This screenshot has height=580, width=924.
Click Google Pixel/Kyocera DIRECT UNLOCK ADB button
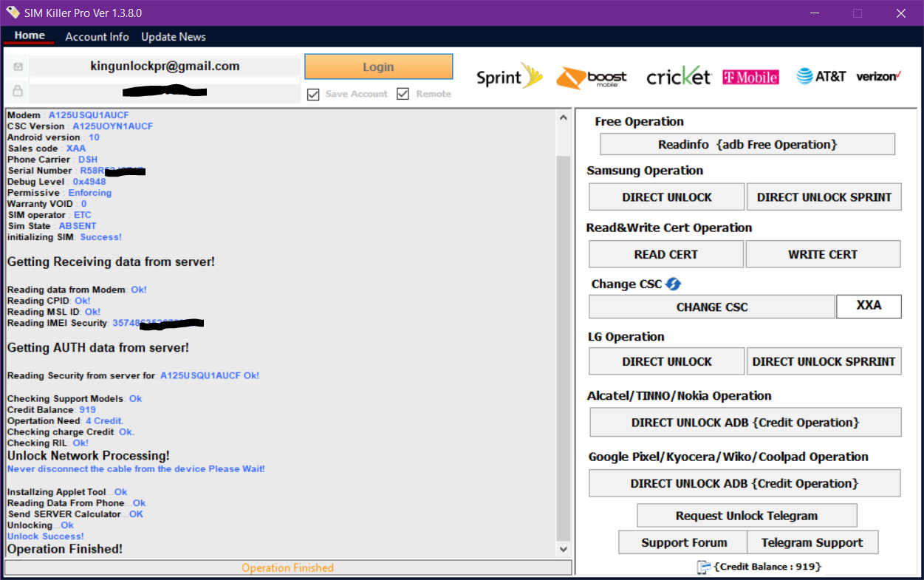point(745,483)
